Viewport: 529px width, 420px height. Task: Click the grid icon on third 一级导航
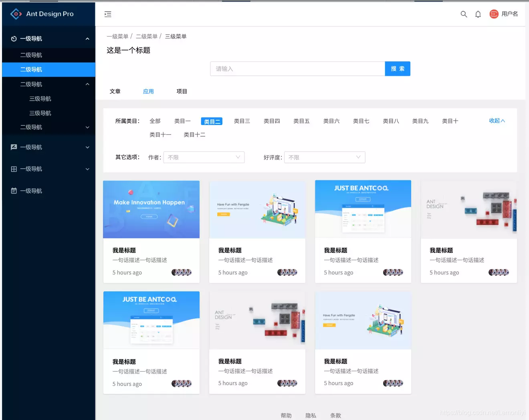[x=13, y=169]
